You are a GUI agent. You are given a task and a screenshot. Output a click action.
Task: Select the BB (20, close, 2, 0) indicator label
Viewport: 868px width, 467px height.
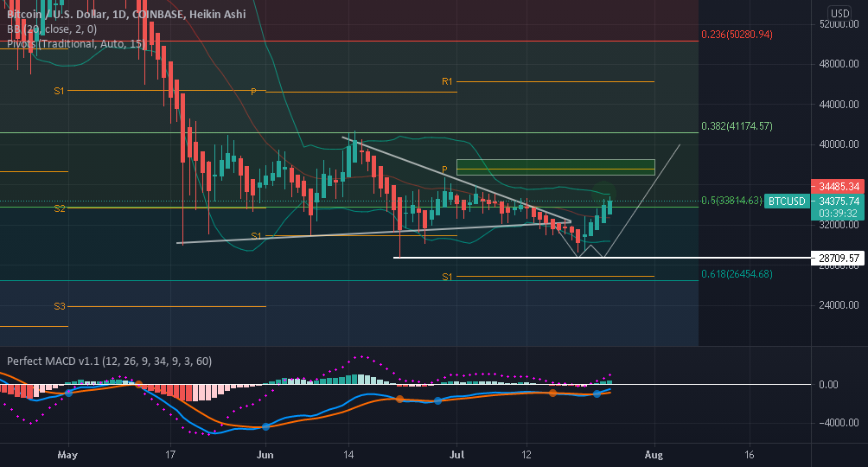point(52,29)
